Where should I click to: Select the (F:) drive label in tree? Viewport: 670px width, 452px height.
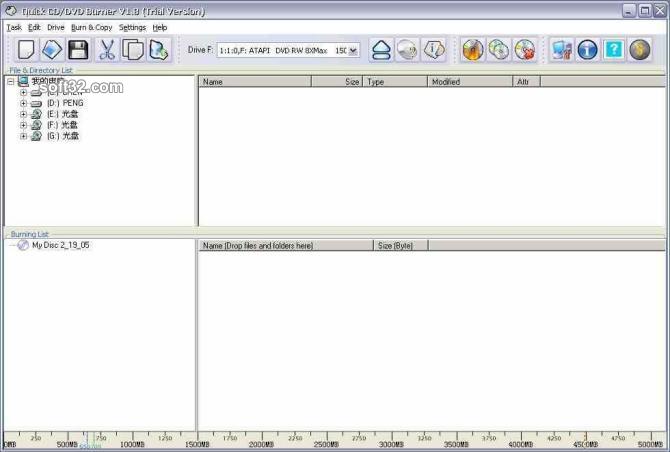62,125
